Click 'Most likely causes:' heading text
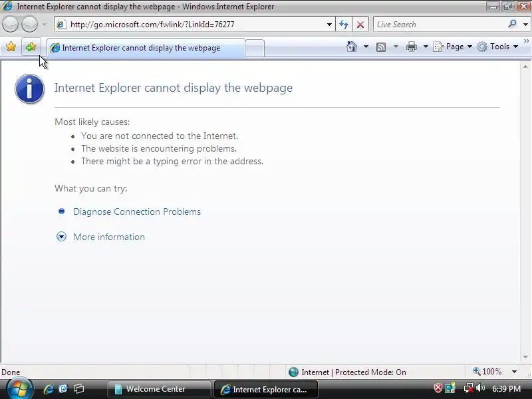This screenshot has width=532, height=399. coord(92,122)
